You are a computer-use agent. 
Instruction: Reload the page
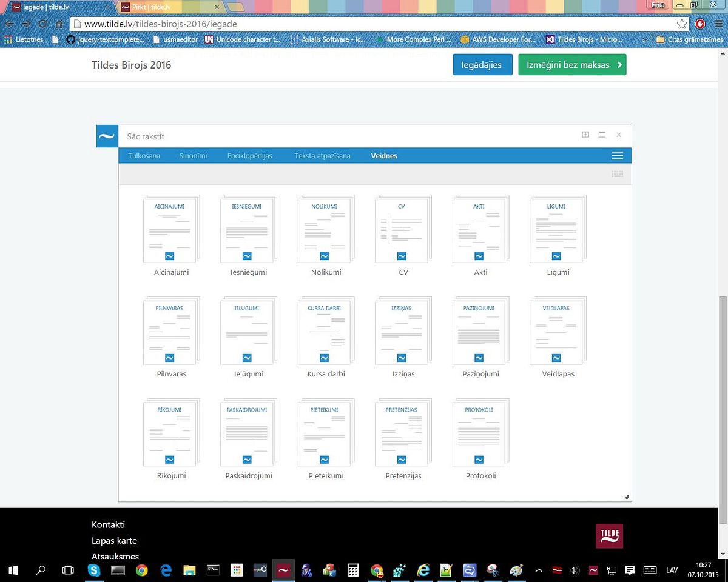tap(42, 24)
